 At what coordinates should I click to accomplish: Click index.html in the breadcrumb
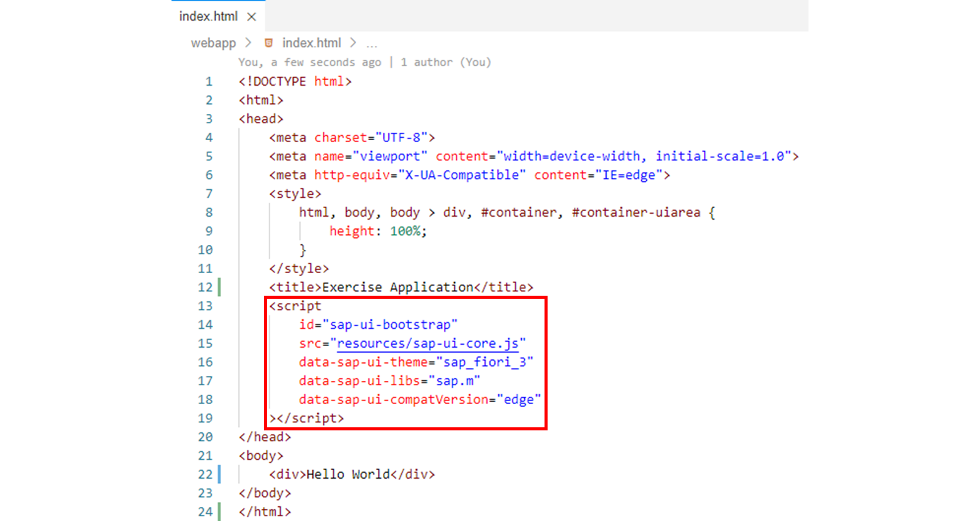click(311, 43)
